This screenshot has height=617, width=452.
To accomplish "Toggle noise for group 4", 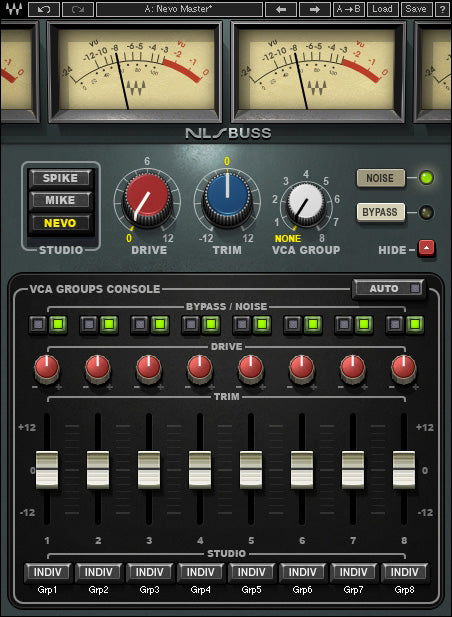I will [x=211, y=324].
